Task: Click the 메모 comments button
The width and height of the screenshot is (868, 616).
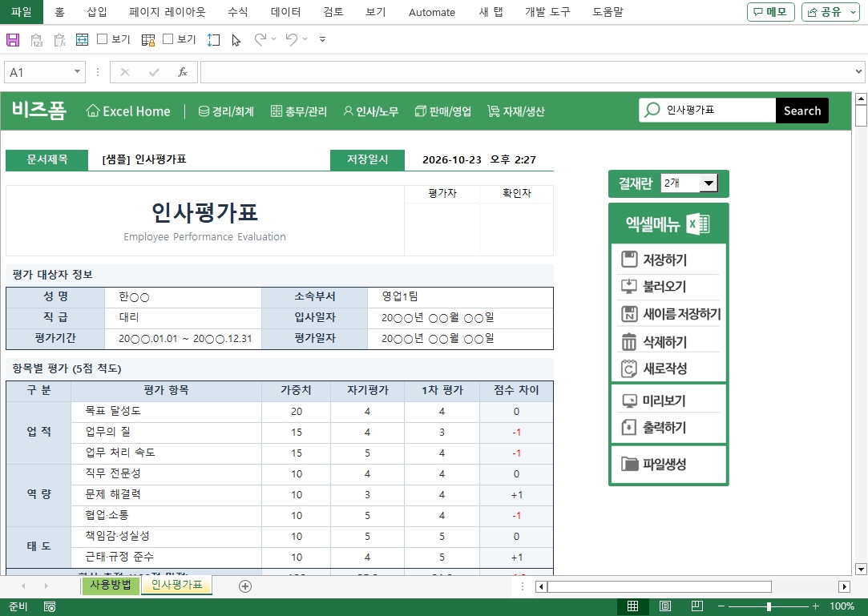Action: (x=770, y=12)
